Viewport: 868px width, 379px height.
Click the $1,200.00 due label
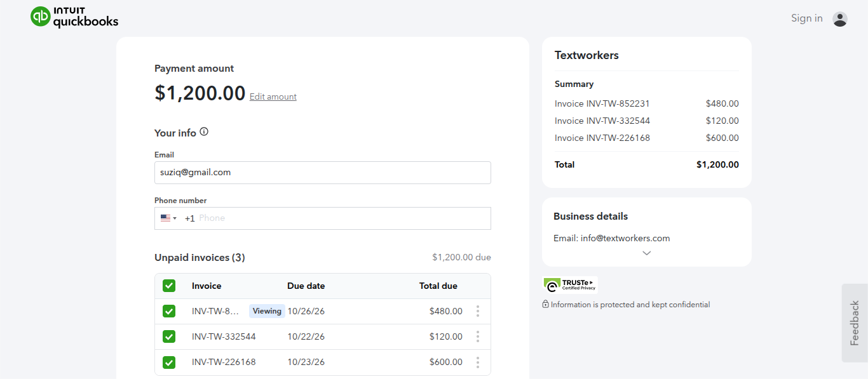461,257
